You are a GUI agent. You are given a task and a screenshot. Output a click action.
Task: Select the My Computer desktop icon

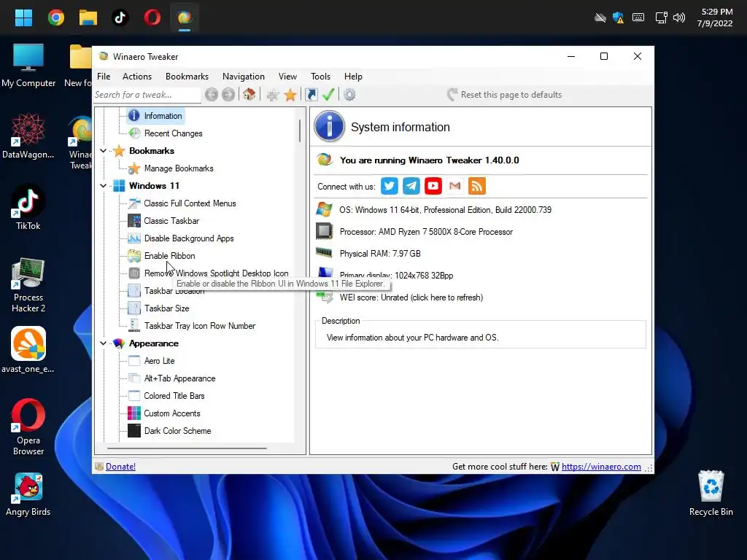tap(28, 66)
